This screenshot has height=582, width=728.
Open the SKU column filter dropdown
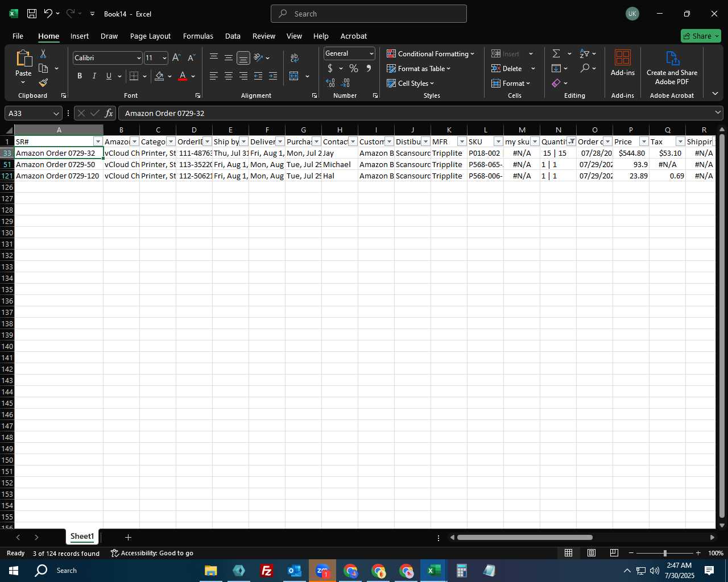[x=498, y=142]
